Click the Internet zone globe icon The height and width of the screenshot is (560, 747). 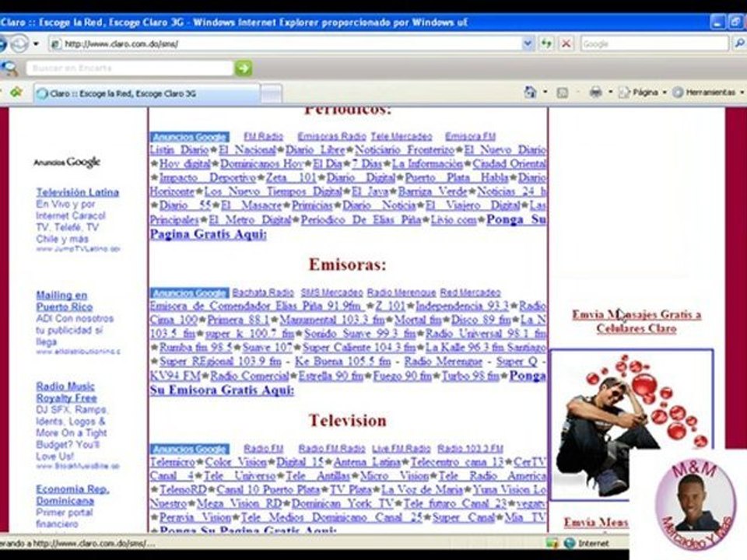click(x=570, y=542)
